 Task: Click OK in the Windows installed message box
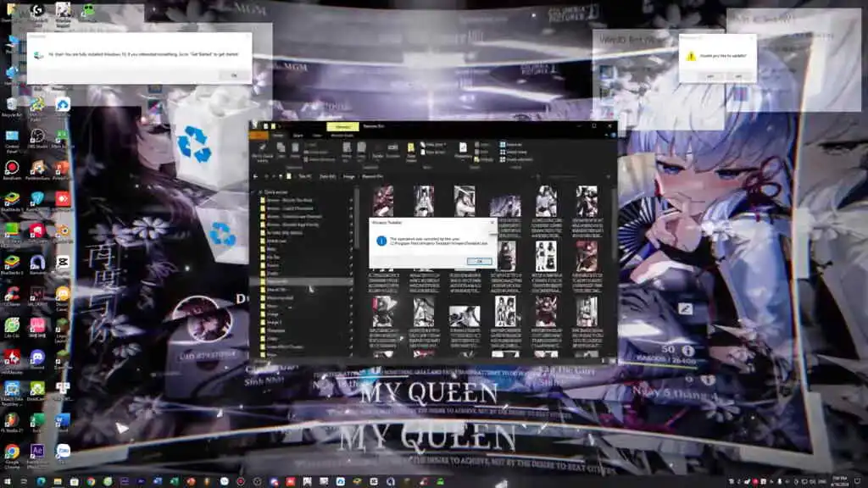pos(234,75)
